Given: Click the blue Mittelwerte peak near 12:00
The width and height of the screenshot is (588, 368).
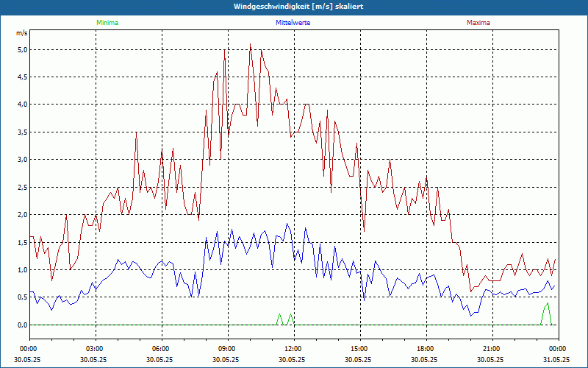Looking at the screenshot, I should [287, 224].
